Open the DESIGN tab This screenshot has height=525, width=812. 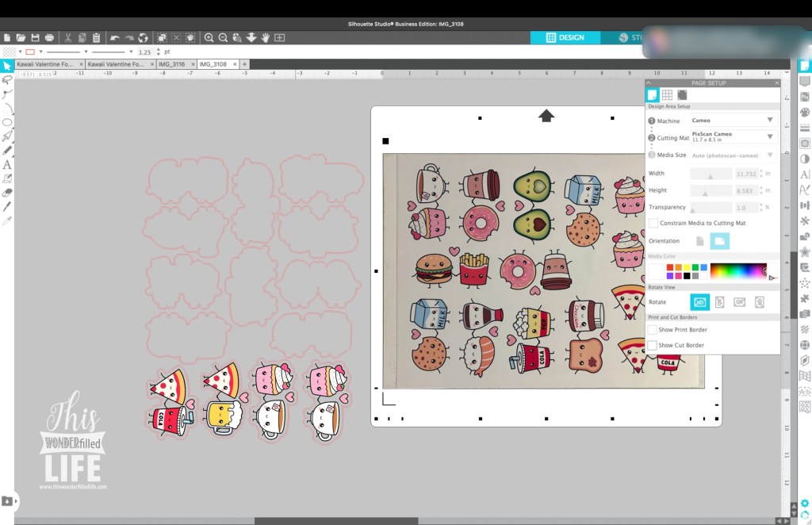click(565, 37)
